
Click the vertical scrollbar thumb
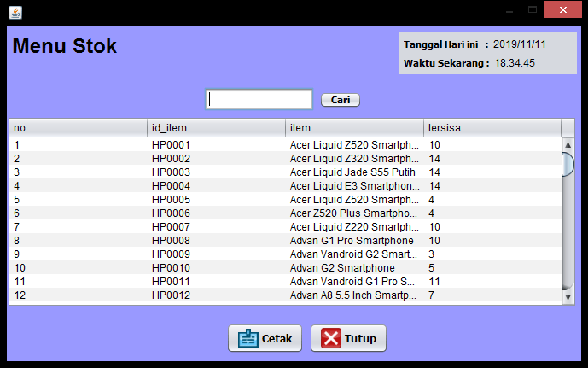[568, 161]
